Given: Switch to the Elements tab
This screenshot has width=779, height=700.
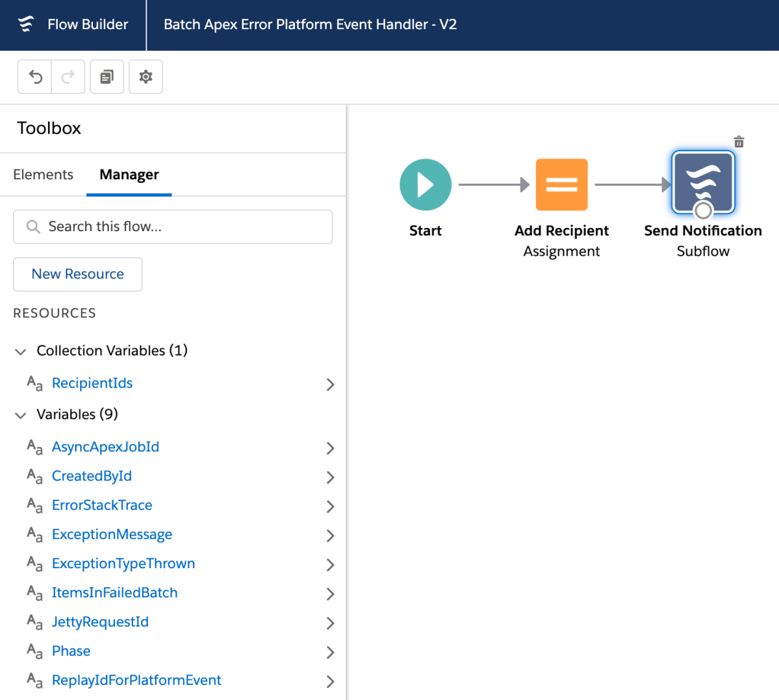Looking at the screenshot, I should pyautogui.click(x=43, y=175).
